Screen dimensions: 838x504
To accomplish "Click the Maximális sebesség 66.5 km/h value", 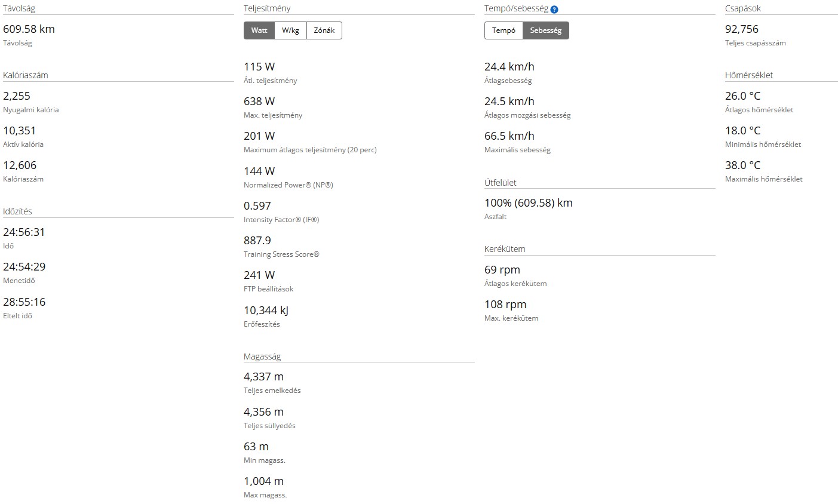I will [x=509, y=136].
